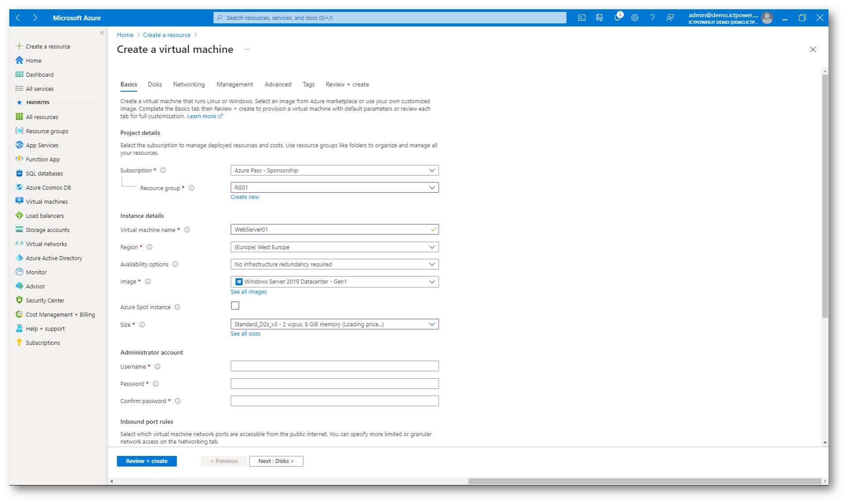Open the Size dropdown

335,324
